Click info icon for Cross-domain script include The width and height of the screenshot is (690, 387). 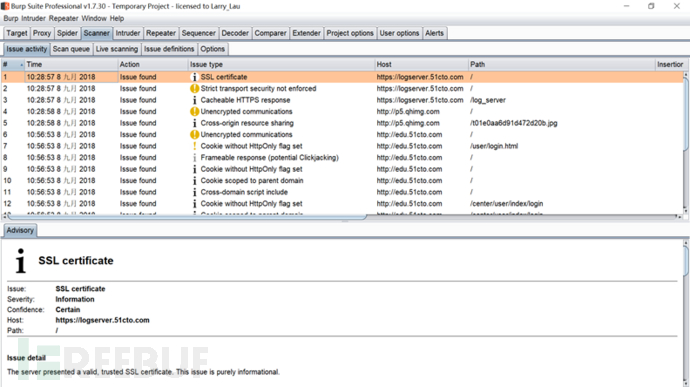pyautogui.click(x=195, y=192)
